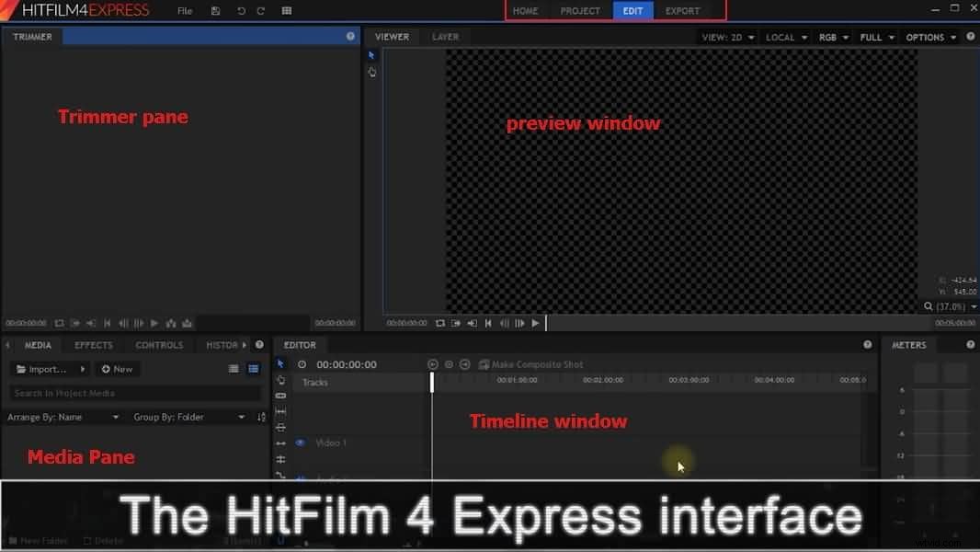Open the Trimmer pane help icon

coord(349,36)
